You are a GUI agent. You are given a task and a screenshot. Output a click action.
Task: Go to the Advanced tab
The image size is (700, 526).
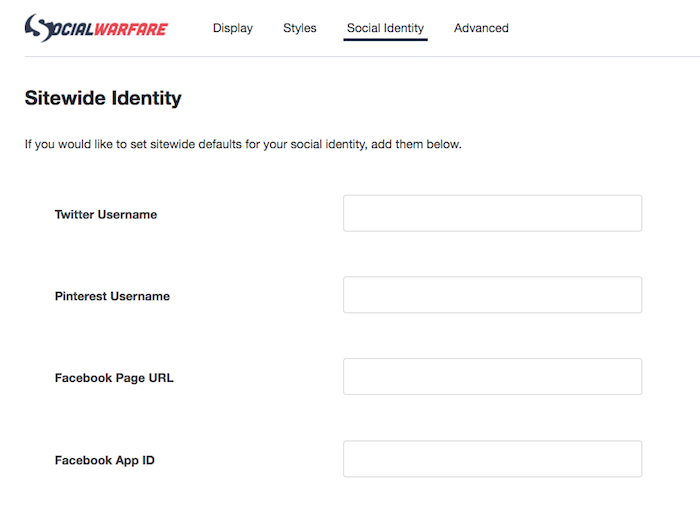point(481,28)
